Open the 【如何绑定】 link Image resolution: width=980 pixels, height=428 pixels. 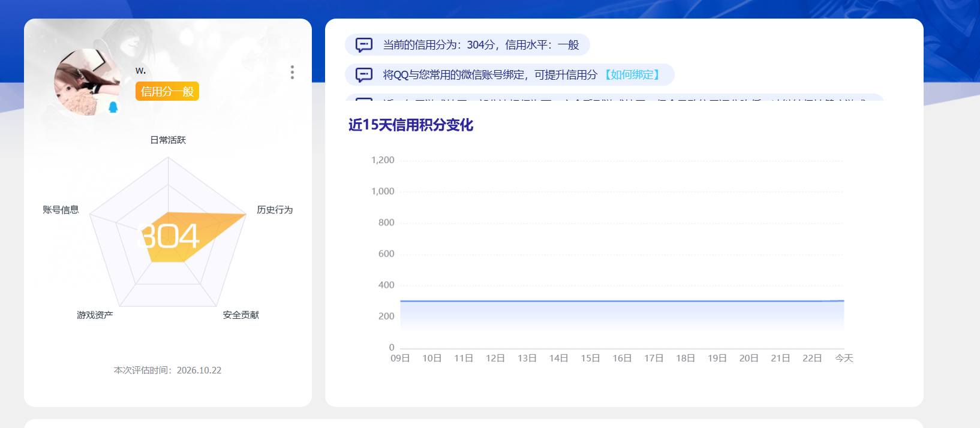[x=632, y=75]
